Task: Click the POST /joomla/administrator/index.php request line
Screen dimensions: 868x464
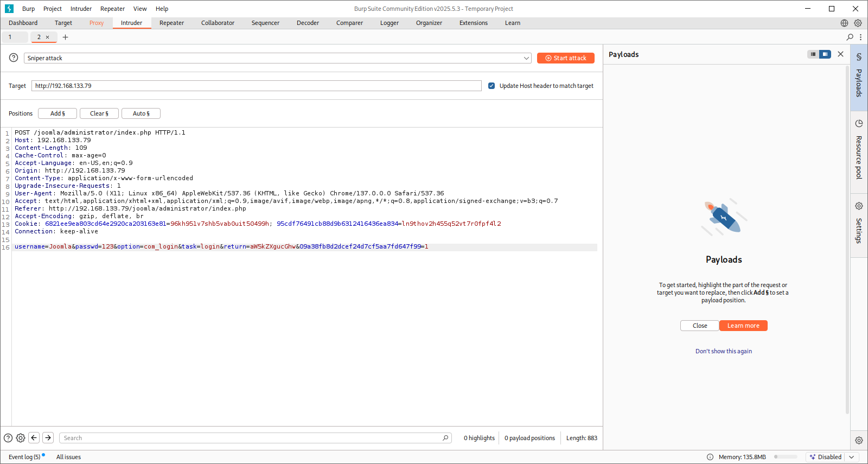Action: (x=100, y=132)
